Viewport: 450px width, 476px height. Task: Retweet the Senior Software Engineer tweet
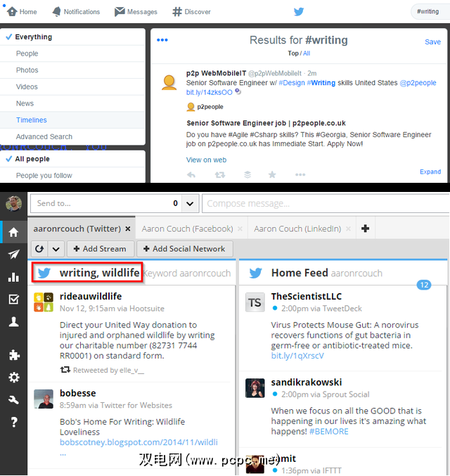point(220,174)
